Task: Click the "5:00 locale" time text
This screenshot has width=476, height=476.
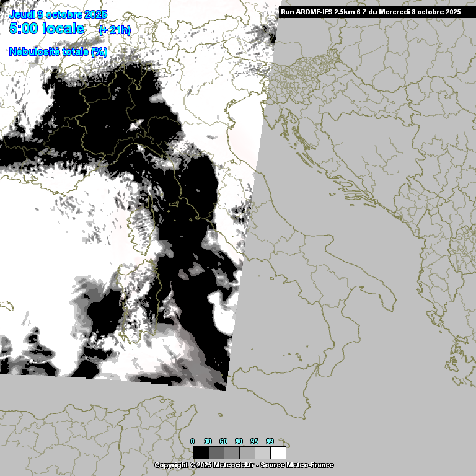Action: click(x=46, y=29)
